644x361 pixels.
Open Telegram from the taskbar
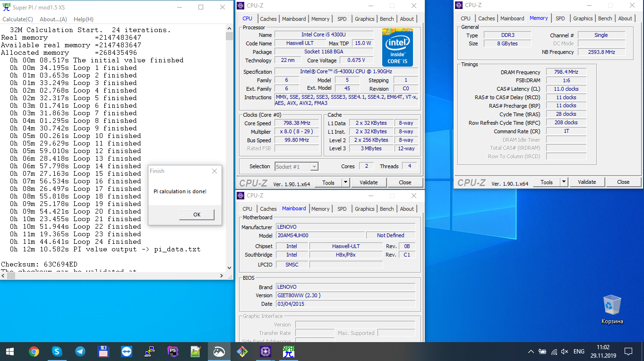80,352
